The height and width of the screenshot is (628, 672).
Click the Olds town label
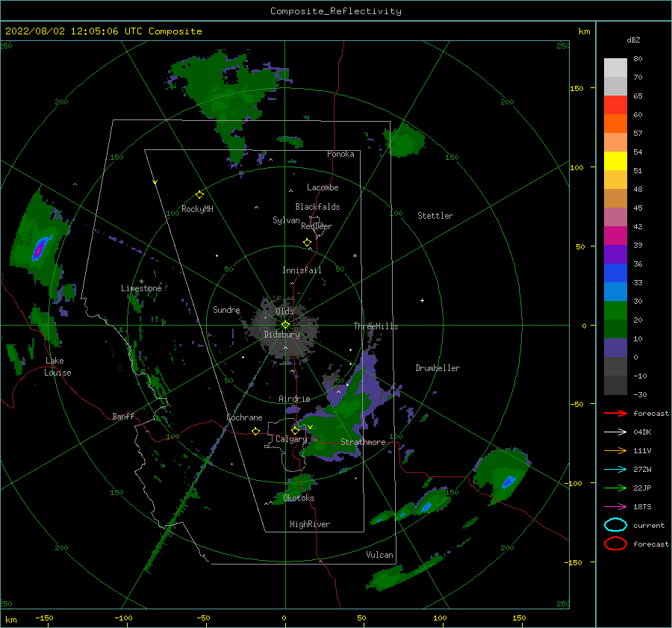click(x=284, y=311)
